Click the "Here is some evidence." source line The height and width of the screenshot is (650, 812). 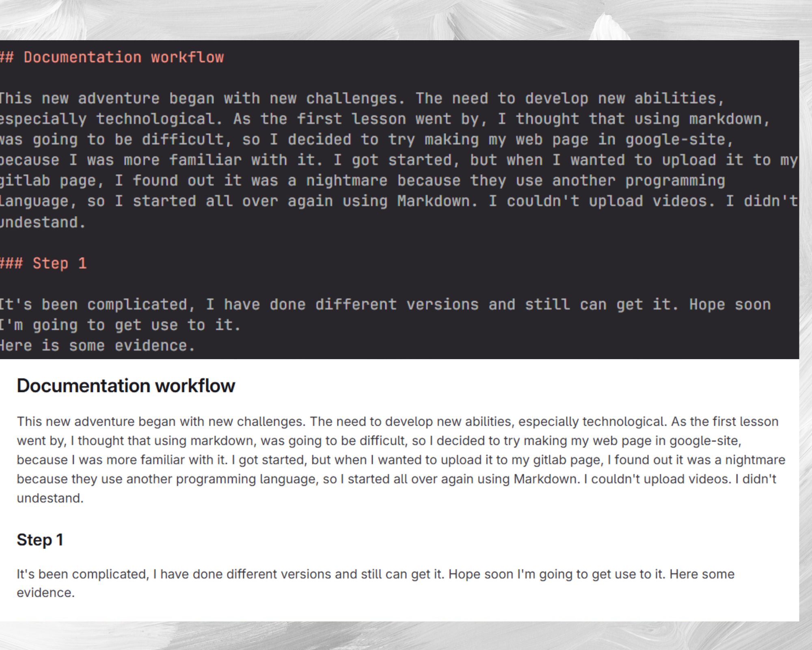(x=97, y=345)
